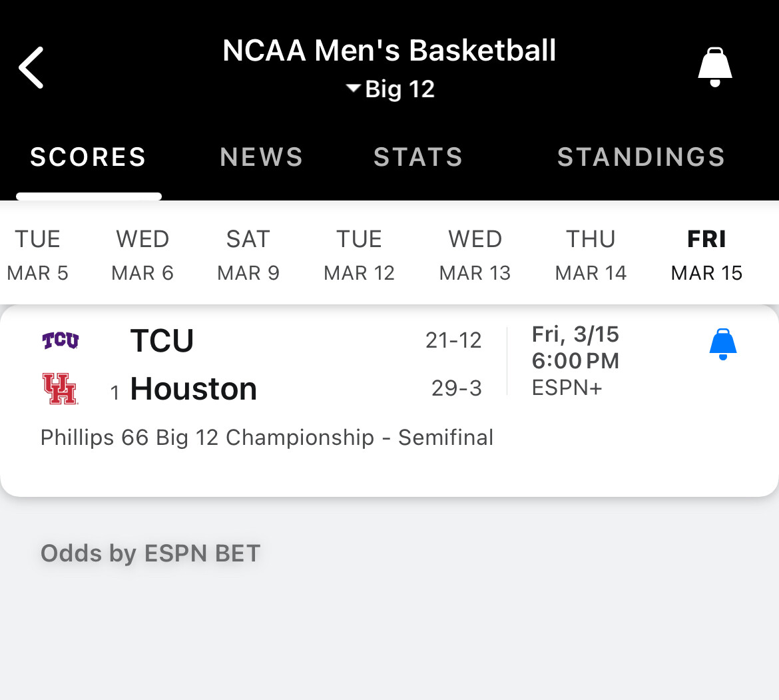Viewport: 779px width, 700px height.
Task: Select Sat Mar 9 date
Action: pos(248,255)
